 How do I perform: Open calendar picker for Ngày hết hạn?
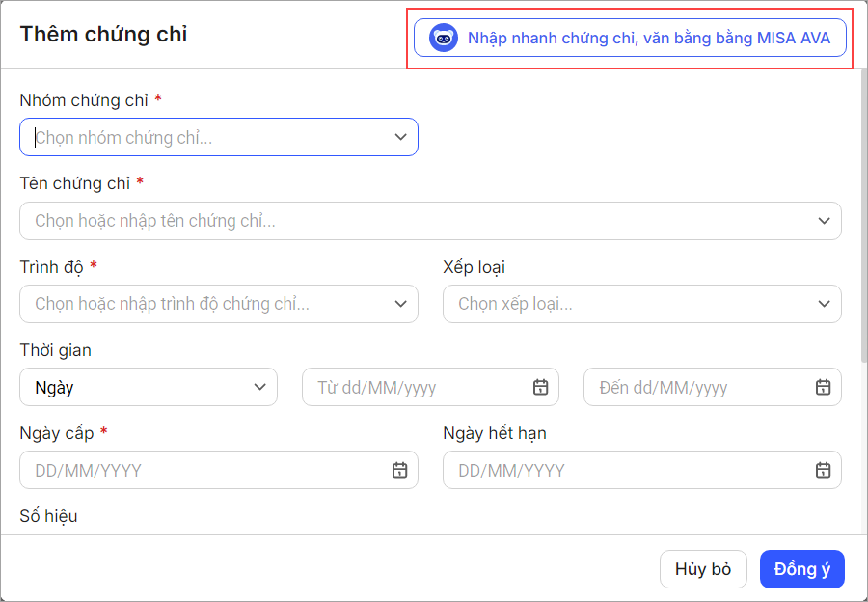823,470
